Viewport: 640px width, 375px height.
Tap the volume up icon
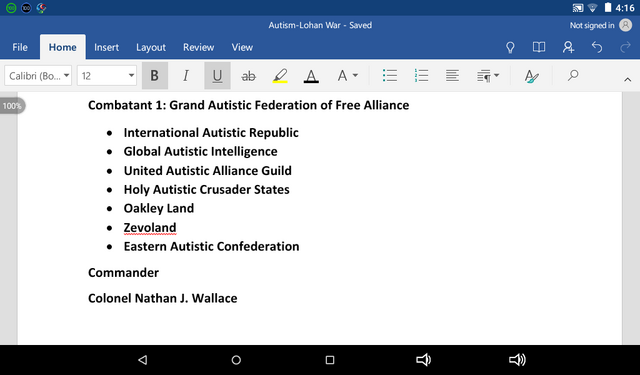pyautogui.click(x=517, y=360)
